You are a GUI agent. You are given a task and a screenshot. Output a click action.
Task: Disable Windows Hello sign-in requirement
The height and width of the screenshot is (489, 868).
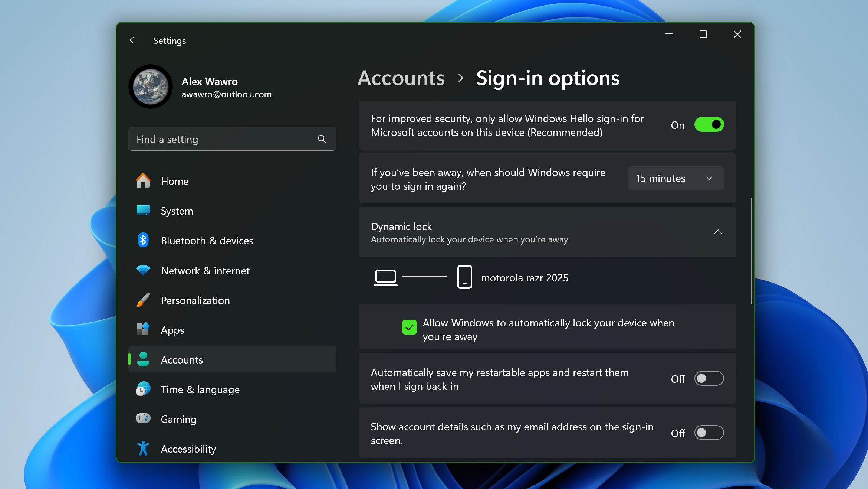[x=709, y=125]
